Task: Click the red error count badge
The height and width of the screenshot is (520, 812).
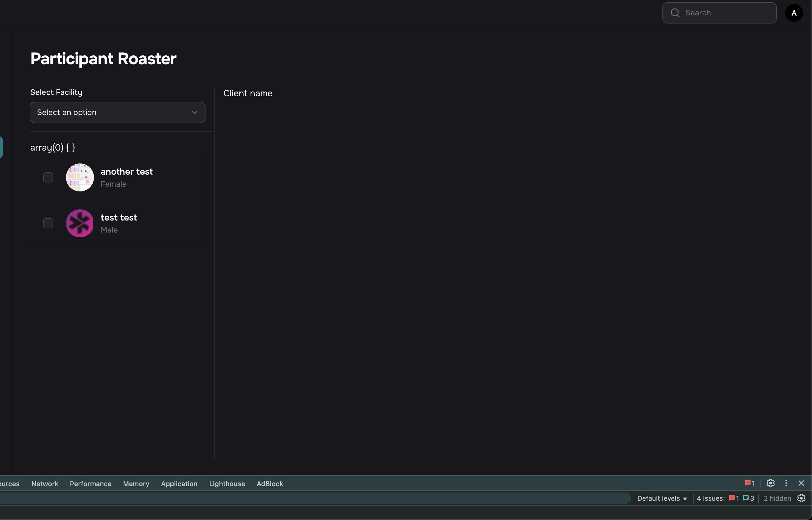Action: coord(750,483)
